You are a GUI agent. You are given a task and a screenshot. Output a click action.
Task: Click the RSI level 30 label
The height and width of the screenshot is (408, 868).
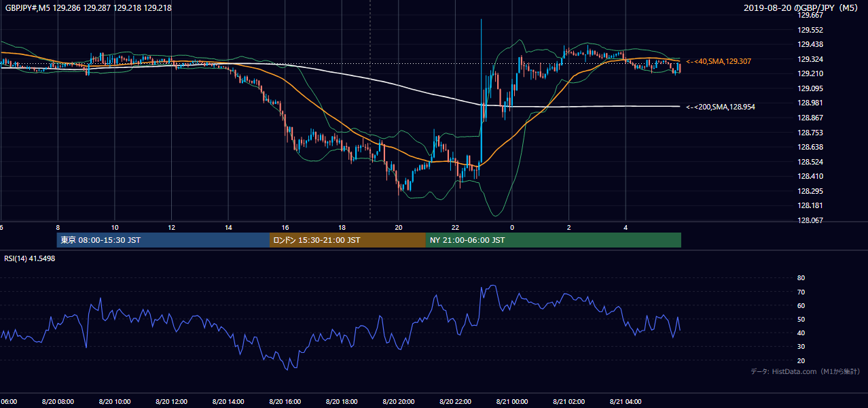point(801,347)
